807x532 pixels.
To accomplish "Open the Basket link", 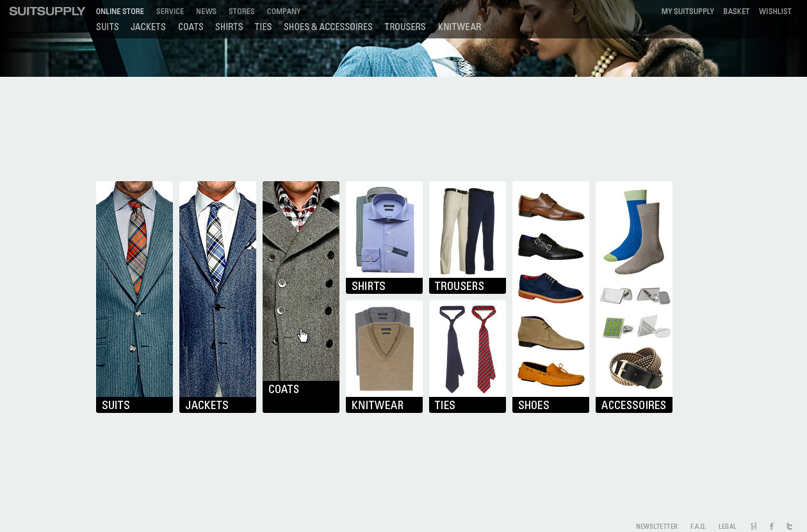I will tap(736, 12).
